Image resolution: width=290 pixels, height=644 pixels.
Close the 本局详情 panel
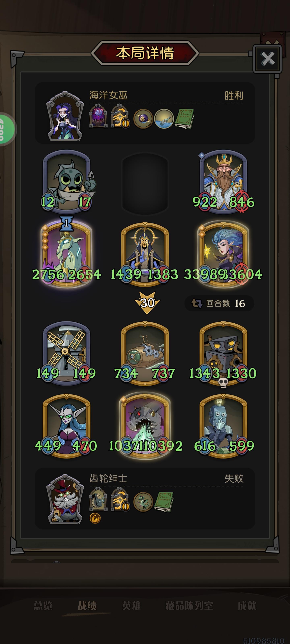pos(267,59)
